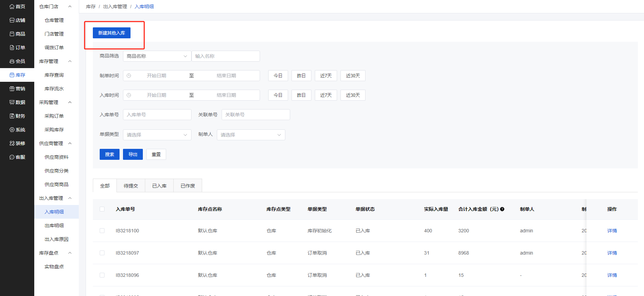Viewport: 644px width, 296px height.
Task: Click 近30天 for 制单时间
Action: click(353, 76)
